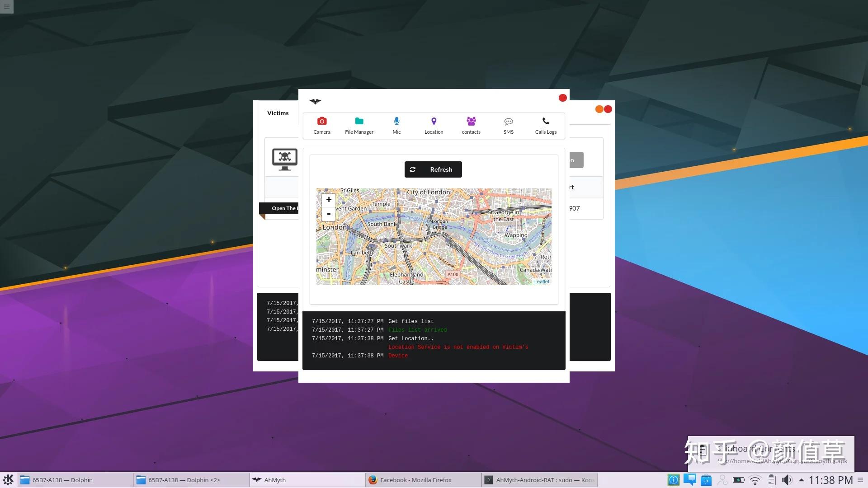Image resolution: width=868 pixels, height=488 pixels.
Task: Zoom in on the map
Action: pyautogui.click(x=329, y=199)
